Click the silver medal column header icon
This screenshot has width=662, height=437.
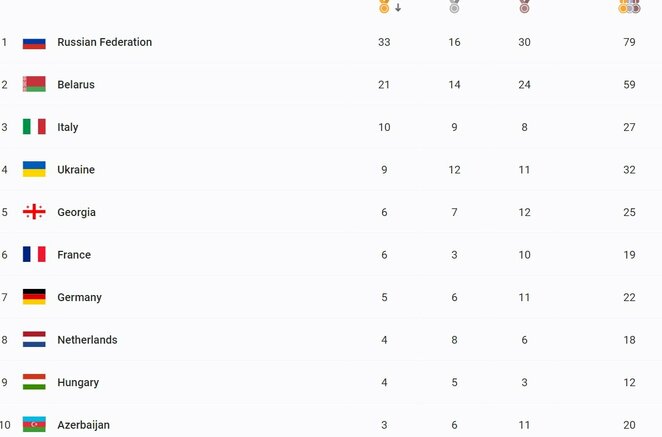[x=454, y=7]
